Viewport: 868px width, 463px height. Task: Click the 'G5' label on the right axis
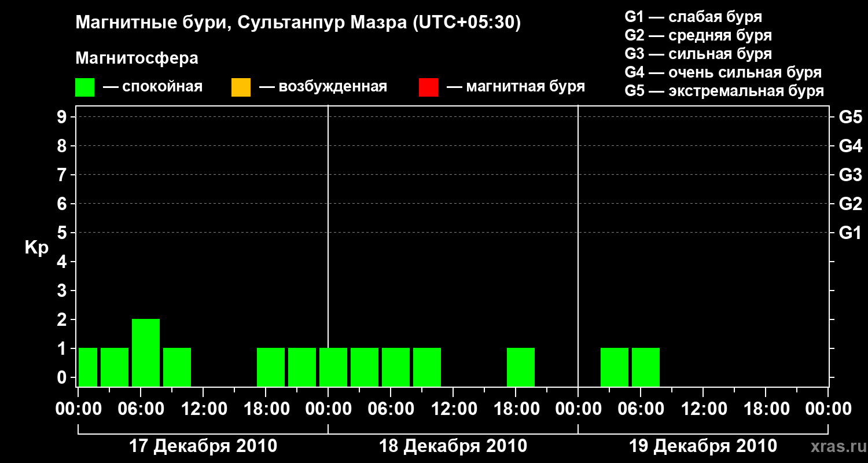point(851,117)
